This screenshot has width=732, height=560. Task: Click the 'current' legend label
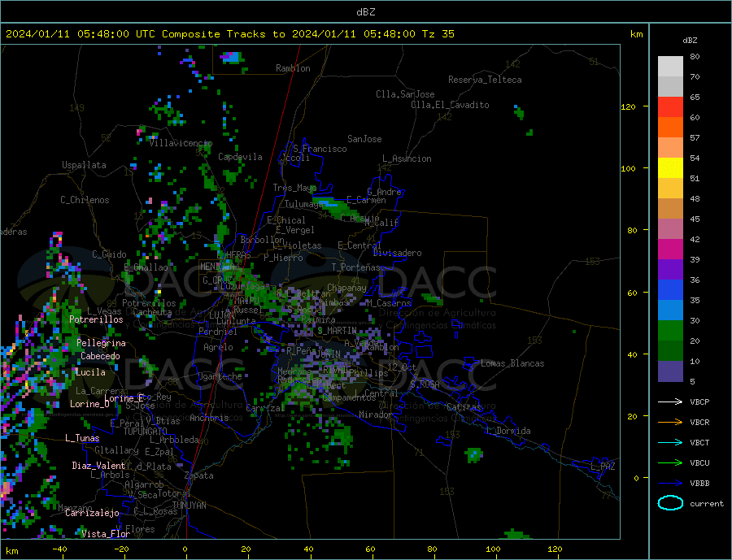click(x=707, y=504)
